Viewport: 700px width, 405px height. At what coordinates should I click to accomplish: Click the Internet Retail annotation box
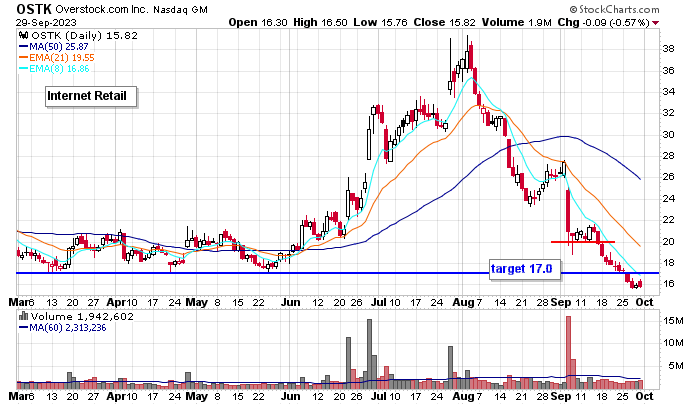91,96
